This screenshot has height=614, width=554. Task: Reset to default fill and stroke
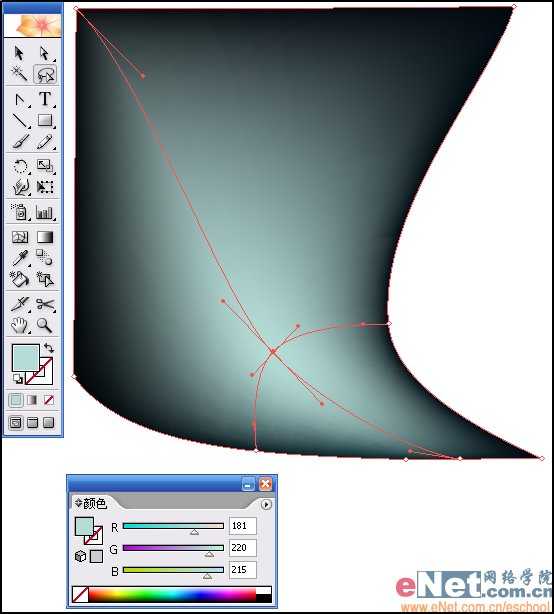pos(17,379)
